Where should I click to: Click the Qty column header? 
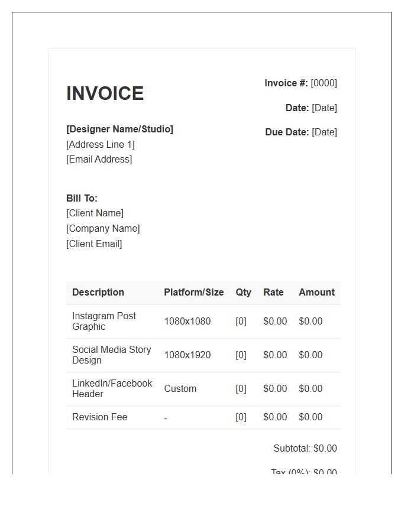[x=243, y=293]
